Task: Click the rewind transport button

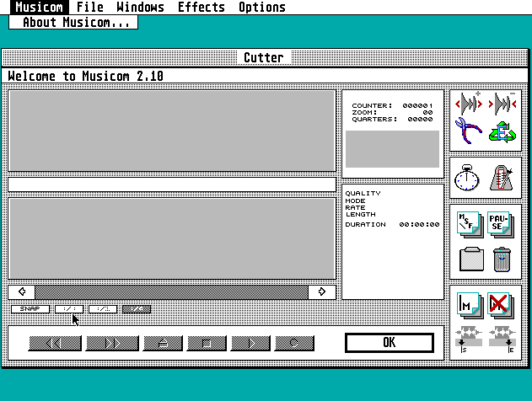Action: 55,344
